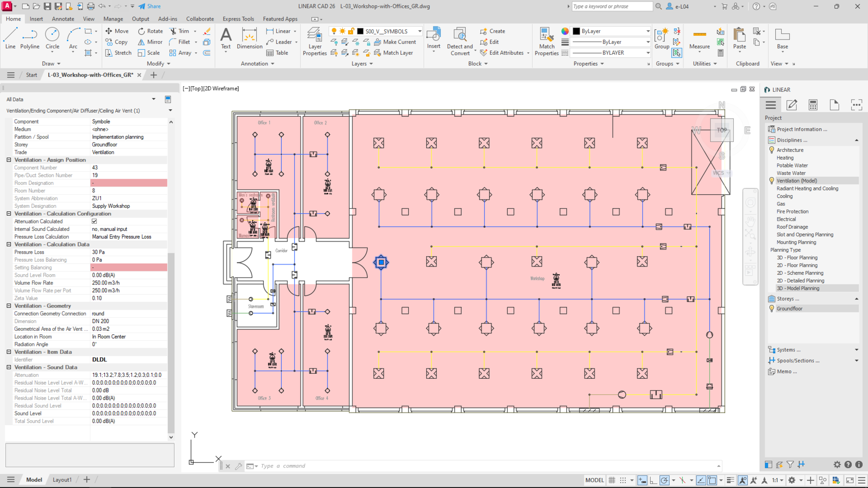The image size is (868, 488).
Task: Open the ByLayer object color swatch
Action: pos(610,31)
